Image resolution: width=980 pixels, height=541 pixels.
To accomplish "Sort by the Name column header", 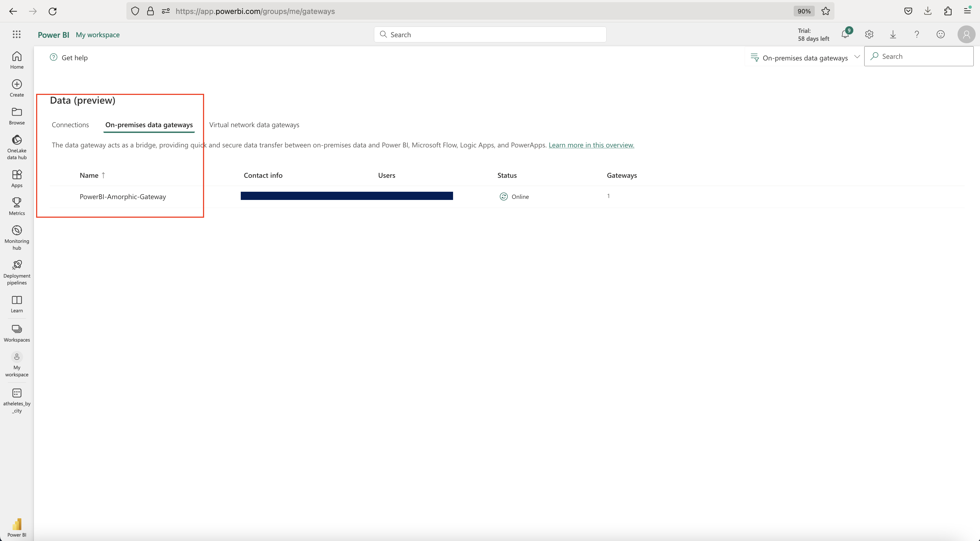I will click(92, 175).
